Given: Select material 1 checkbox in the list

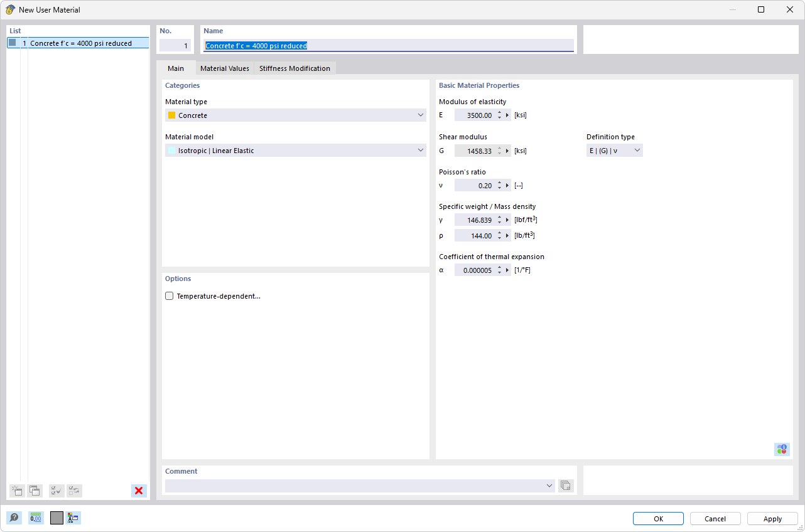Looking at the screenshot, I should [x=12, y=43].
